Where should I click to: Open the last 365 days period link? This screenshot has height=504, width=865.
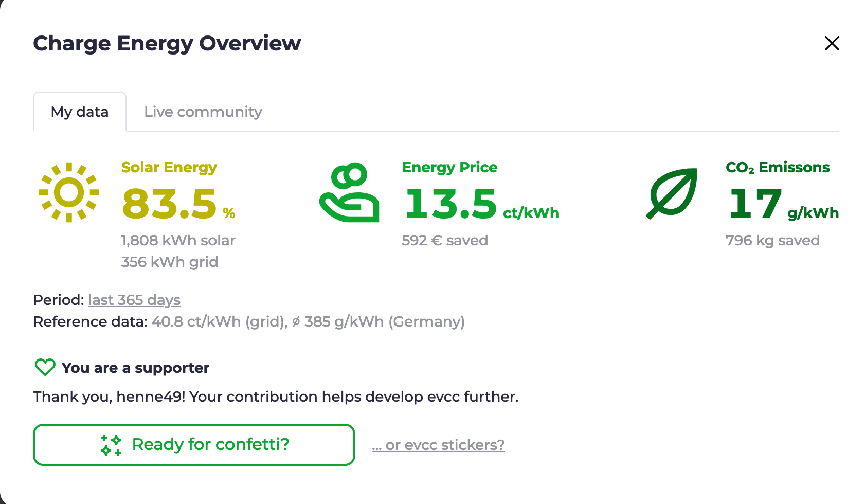(x=134, y=300)
